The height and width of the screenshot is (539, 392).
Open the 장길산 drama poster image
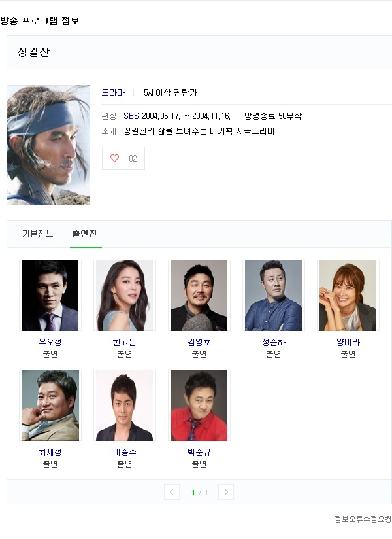click(x=48, y=145)
